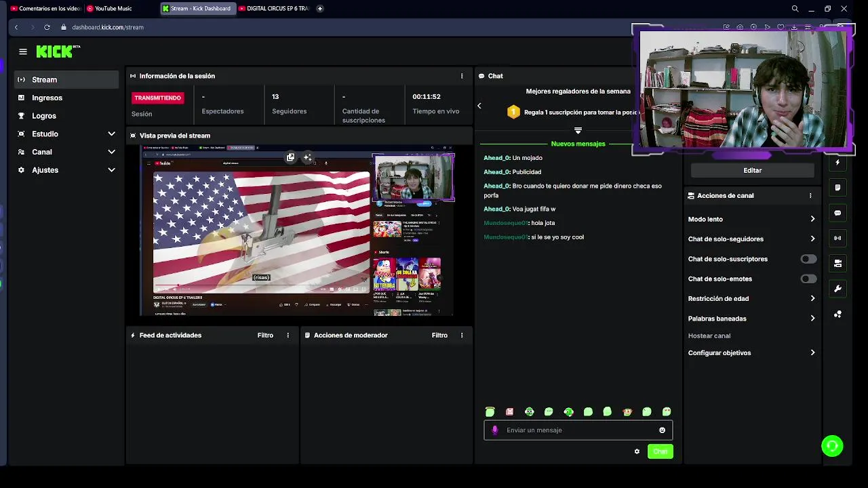868x488 pixels.
Task: Open the document notes icon in the right rail
Action: point(837,188)
